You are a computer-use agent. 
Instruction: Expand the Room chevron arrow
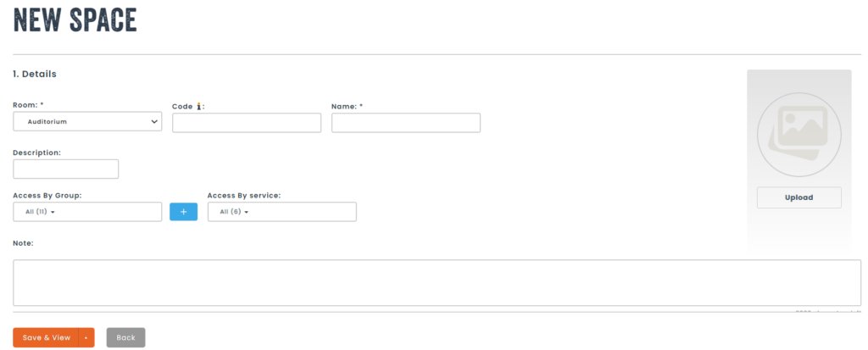pyautogui.click(x=154, y=122)
